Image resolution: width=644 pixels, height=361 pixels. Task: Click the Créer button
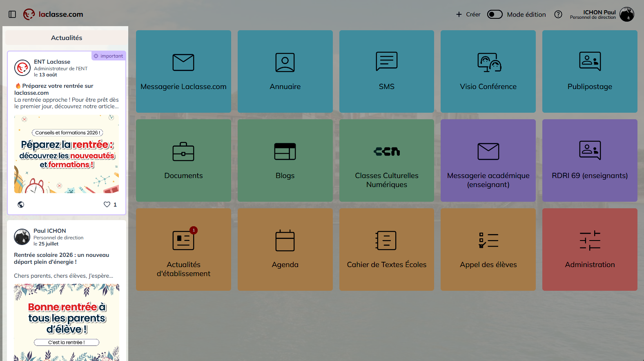(468, 14)
